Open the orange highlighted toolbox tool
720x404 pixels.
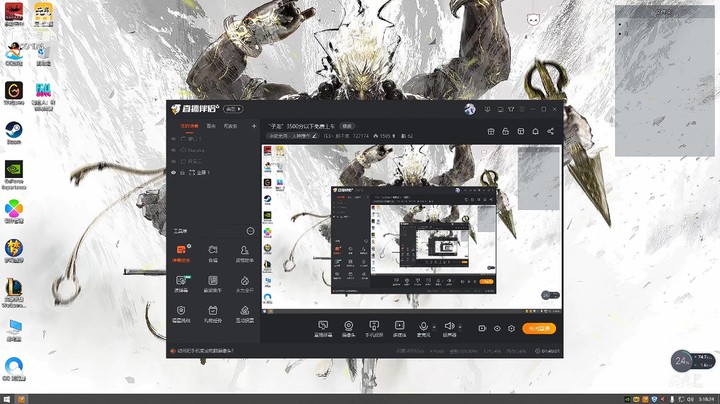tap(181, 253)
